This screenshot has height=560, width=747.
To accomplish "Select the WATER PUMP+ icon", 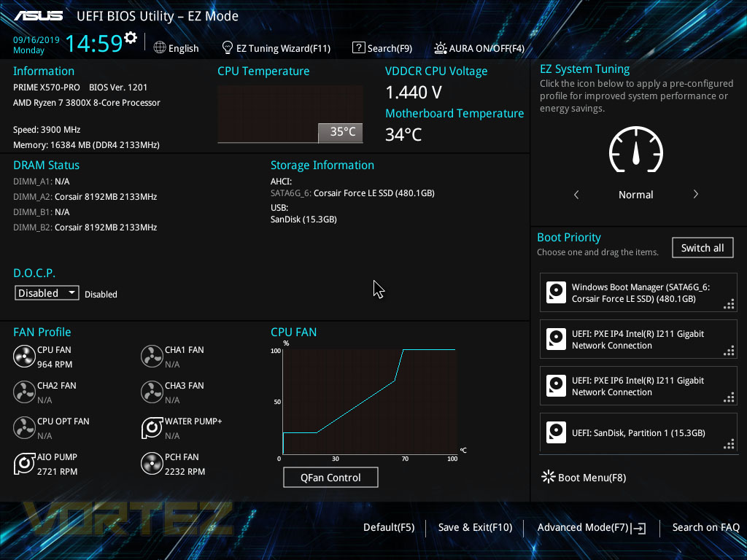I will tap(152, 427).
